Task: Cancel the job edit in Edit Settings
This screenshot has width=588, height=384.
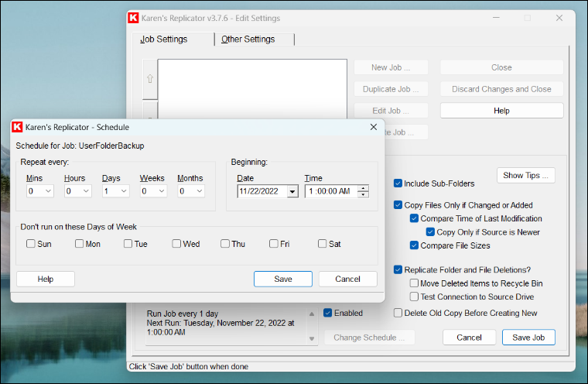Action: (x=469, y=338)
